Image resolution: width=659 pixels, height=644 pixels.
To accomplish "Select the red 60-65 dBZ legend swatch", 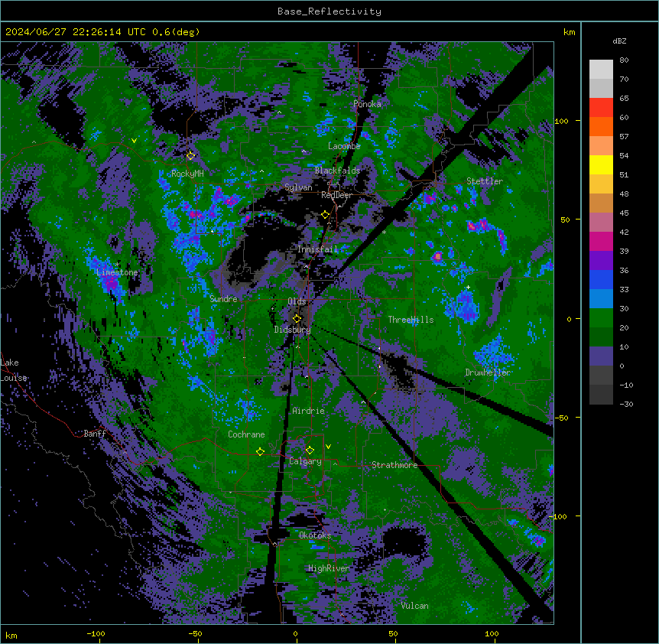I will point(601,108).
